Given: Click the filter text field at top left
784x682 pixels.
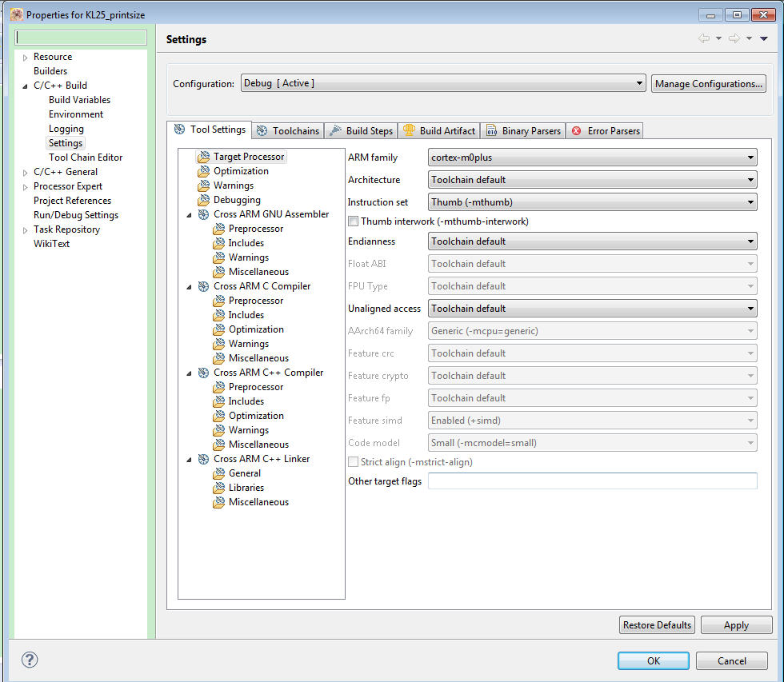Looking at the screenshot, I should (81, 38).
